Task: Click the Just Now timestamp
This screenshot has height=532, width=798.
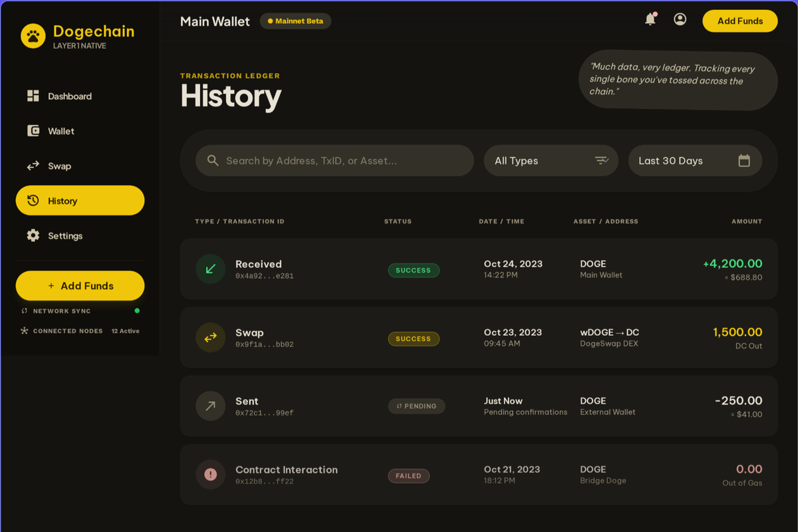Action: tap(503, 400)
